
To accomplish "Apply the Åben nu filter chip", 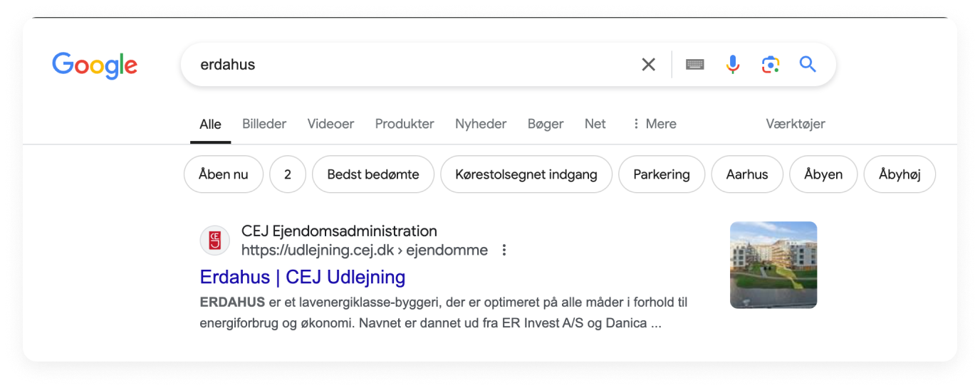I will click(x=224, y=174).
